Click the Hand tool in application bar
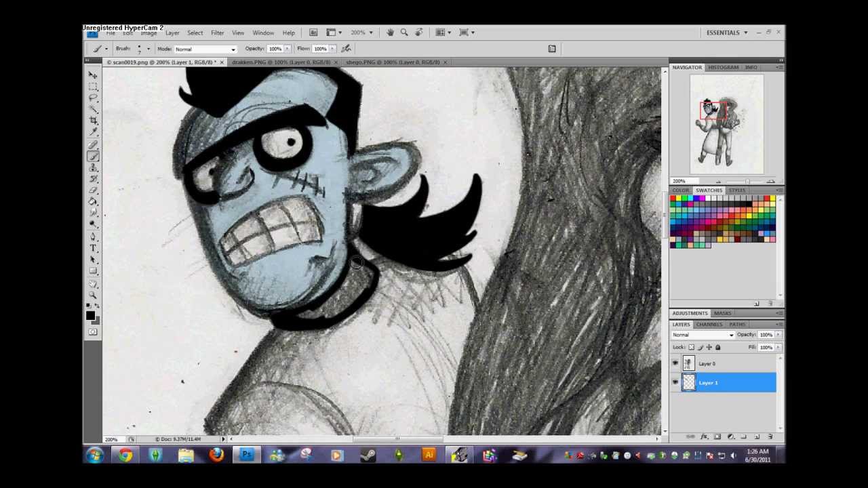The height and width of the screenshot is (488, 868). (x=390, y=33)
